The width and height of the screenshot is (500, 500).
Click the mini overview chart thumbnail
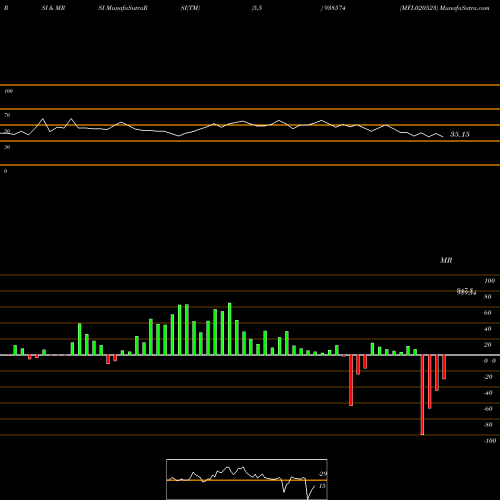tap(247, 479)
